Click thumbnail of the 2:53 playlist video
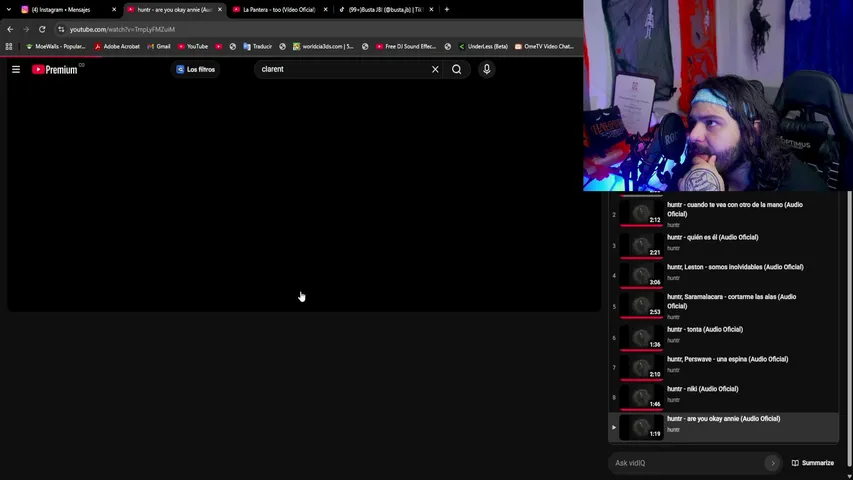This screenshot has height=480, width=853. point(641,305)
